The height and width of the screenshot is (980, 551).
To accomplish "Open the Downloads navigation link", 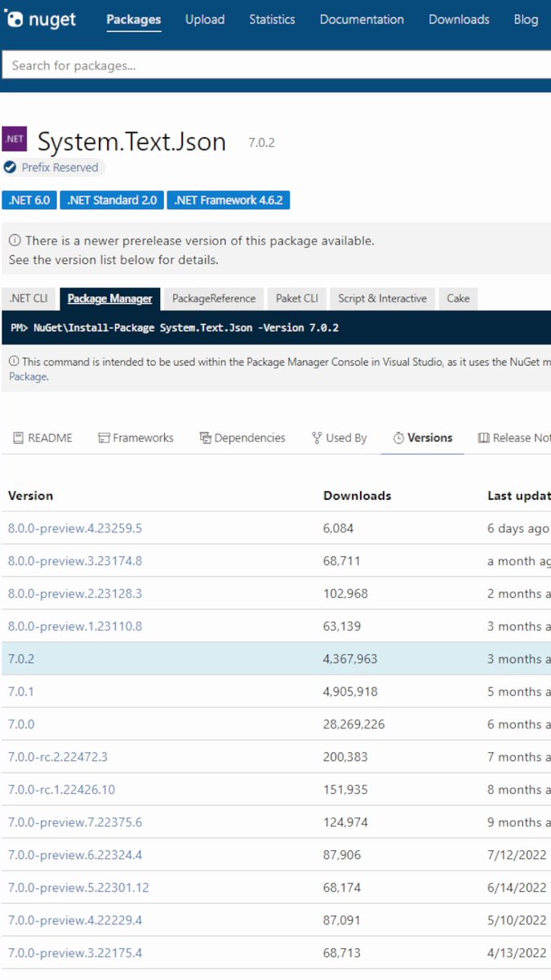I will tap(459, 20).
